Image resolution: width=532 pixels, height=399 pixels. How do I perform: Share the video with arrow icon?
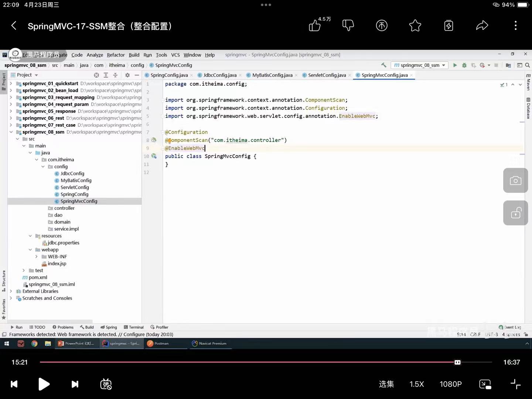[x=482, y=25]
